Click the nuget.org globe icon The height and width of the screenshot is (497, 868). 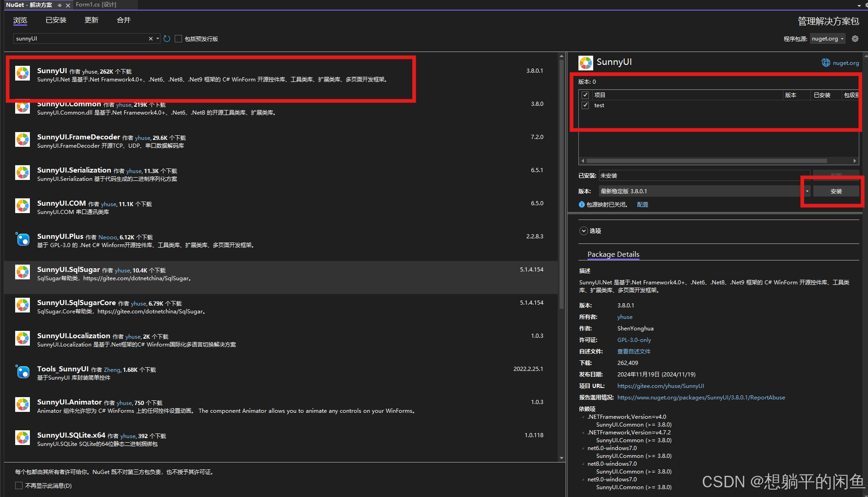826,63
